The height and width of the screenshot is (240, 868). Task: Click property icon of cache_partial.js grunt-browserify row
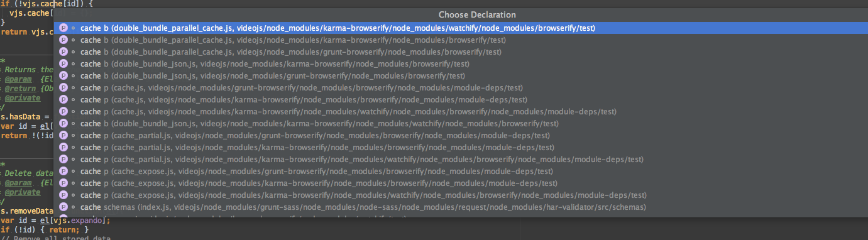point(63,135)
